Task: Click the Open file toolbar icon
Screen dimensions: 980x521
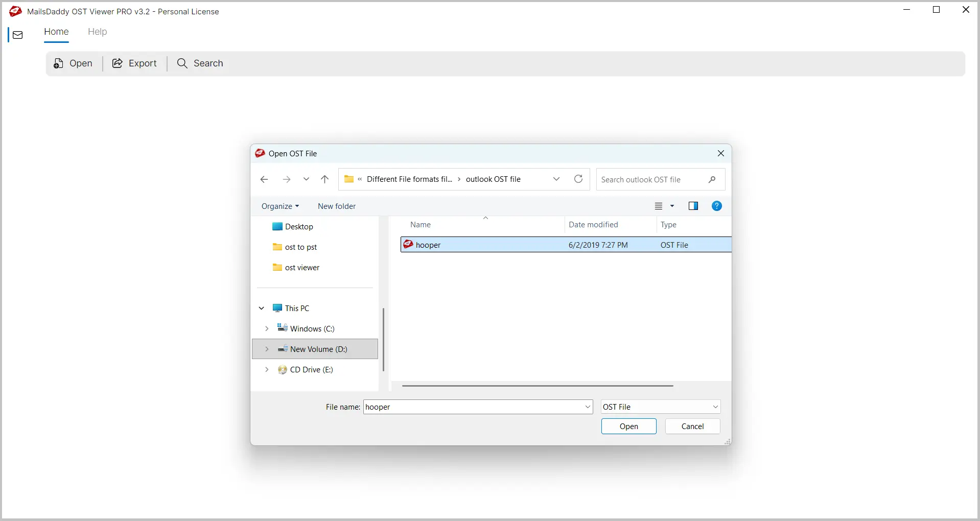Action: pos(59,63)
